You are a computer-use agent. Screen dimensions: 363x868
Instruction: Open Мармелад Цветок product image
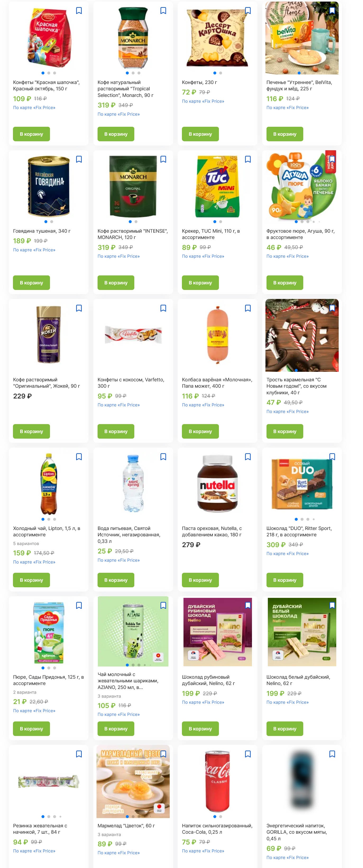[x=133, y=781]
